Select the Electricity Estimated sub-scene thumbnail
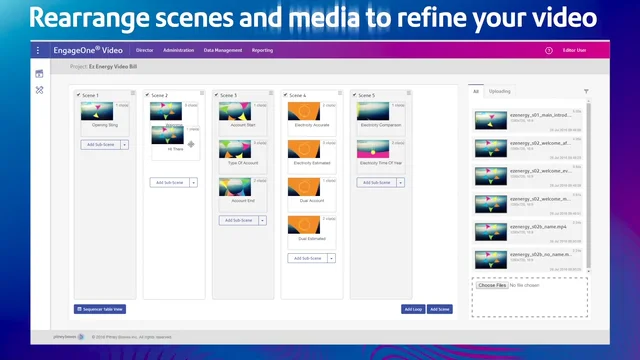The image size is (640, 360). (304, 149)
